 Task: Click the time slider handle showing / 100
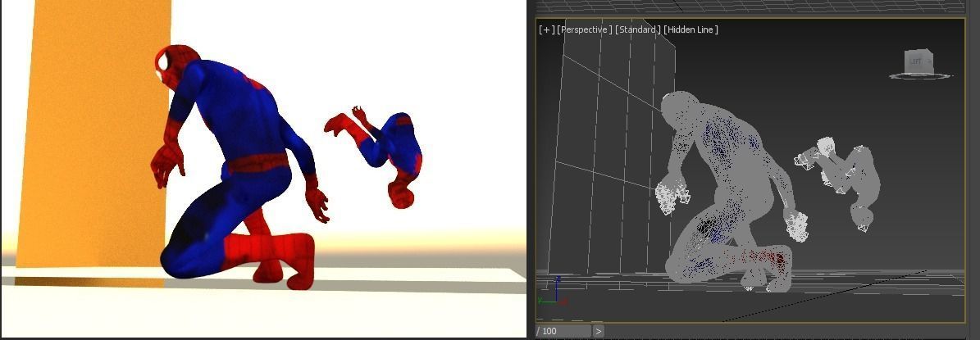pyautogui.click(x=563, y=331)
